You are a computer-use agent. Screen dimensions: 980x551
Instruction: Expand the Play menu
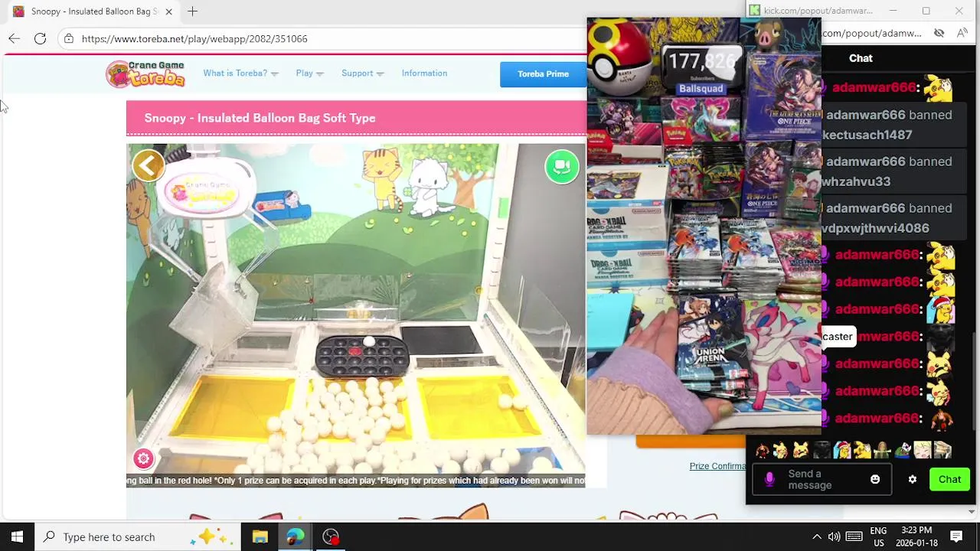[309, 73]
